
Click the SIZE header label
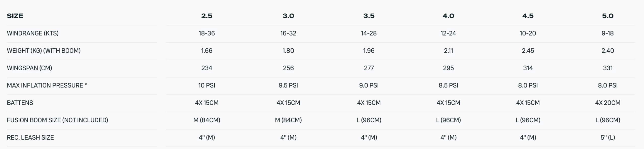click(15, 16)
